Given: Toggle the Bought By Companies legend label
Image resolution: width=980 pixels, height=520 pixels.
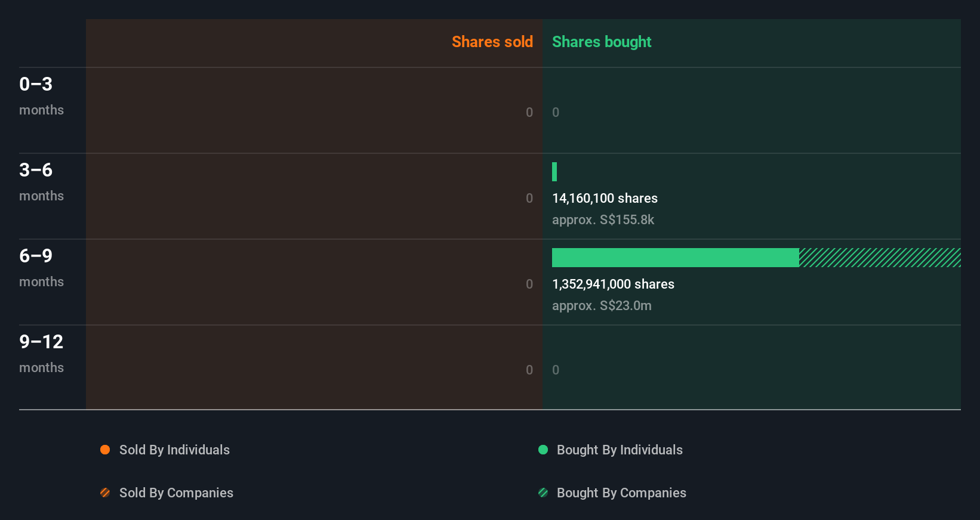Looking at the screenshot, I should 621,493.
